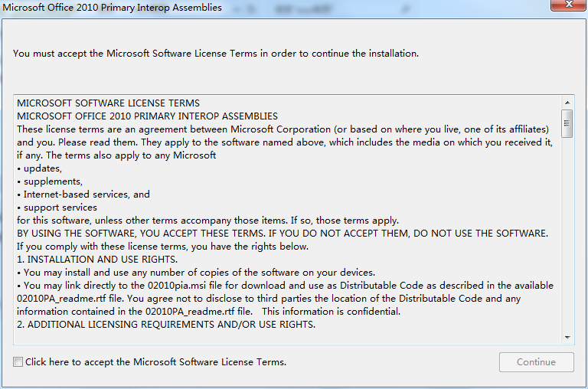Viewport: 588px width, 389px height.
Task: Tick the accept Microsoft Software License Terms checkbox
Action: pos(18,362)
